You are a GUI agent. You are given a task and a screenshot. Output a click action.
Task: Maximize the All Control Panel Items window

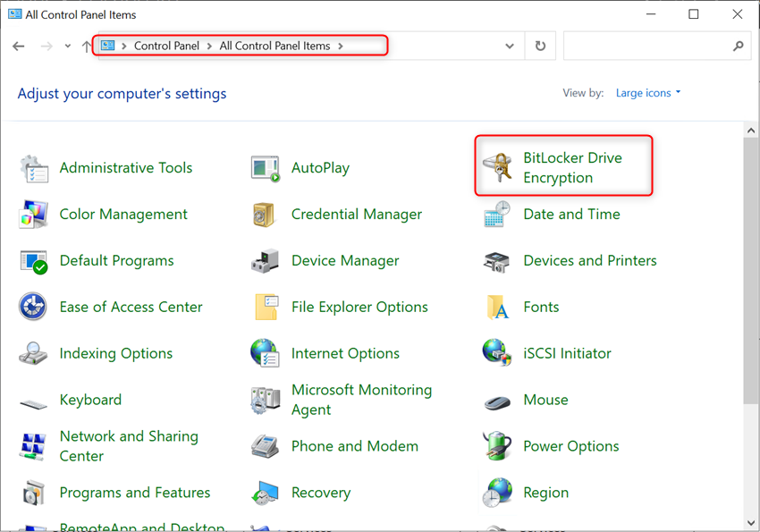coord(694,14)
